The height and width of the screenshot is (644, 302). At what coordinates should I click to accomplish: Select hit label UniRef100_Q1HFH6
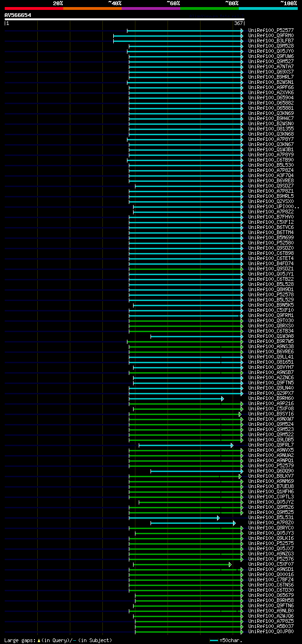[x=271, y=491]
